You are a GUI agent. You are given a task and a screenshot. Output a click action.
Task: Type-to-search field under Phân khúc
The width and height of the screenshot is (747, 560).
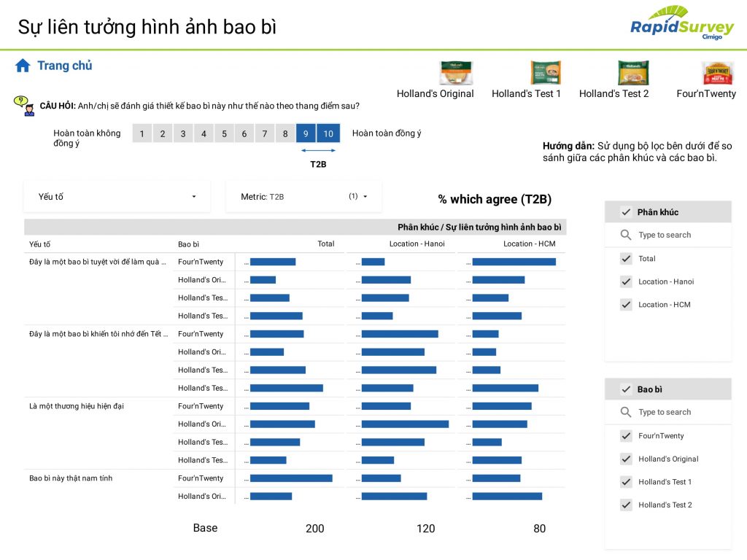click(x=668, y=235)
